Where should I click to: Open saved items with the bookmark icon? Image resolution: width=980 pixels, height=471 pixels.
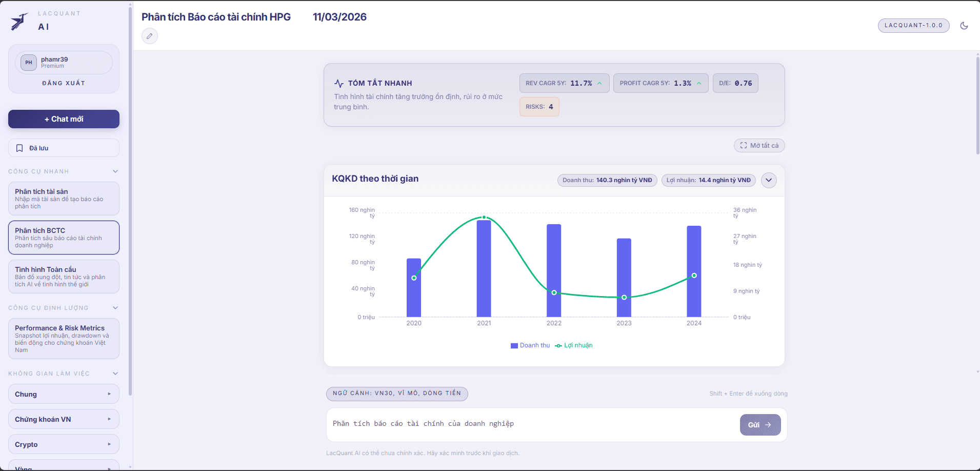pos(19,148)
